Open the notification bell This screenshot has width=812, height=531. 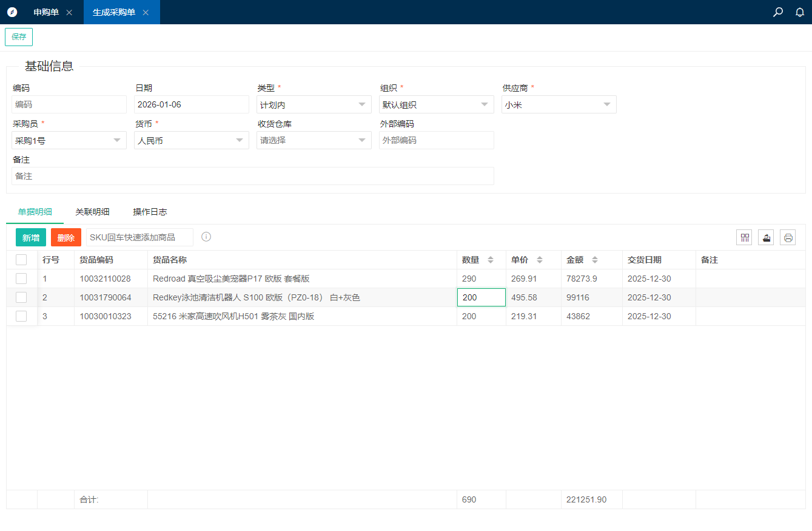pos(799,12)
